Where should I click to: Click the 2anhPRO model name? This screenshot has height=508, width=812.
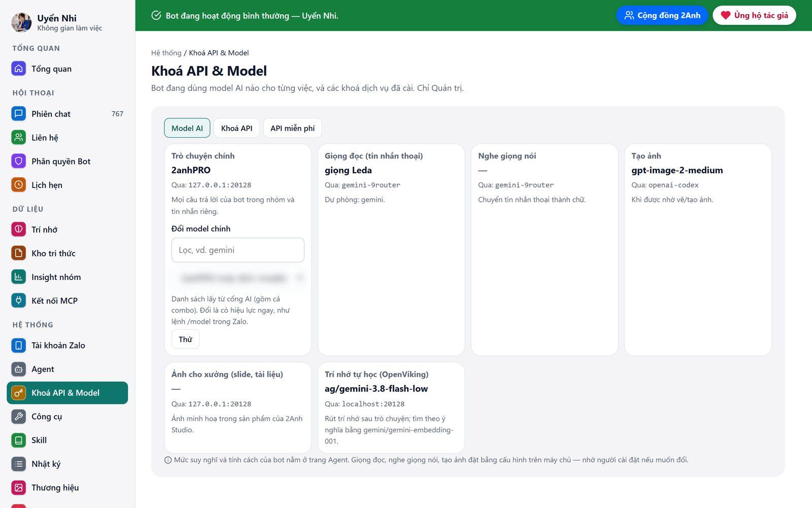(191, 170)
